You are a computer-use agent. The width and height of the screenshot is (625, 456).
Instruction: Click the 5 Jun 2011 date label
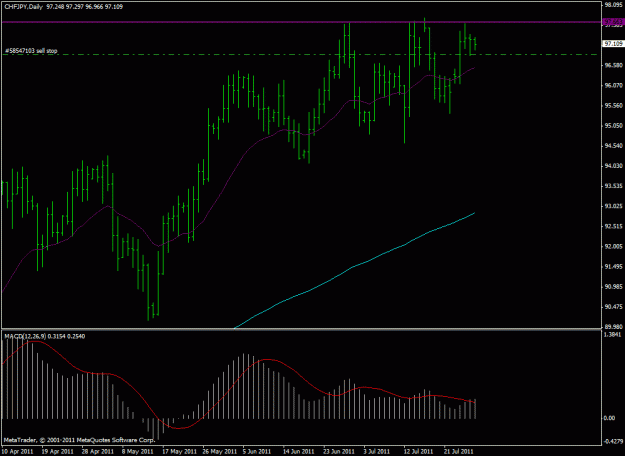(257, 451)
